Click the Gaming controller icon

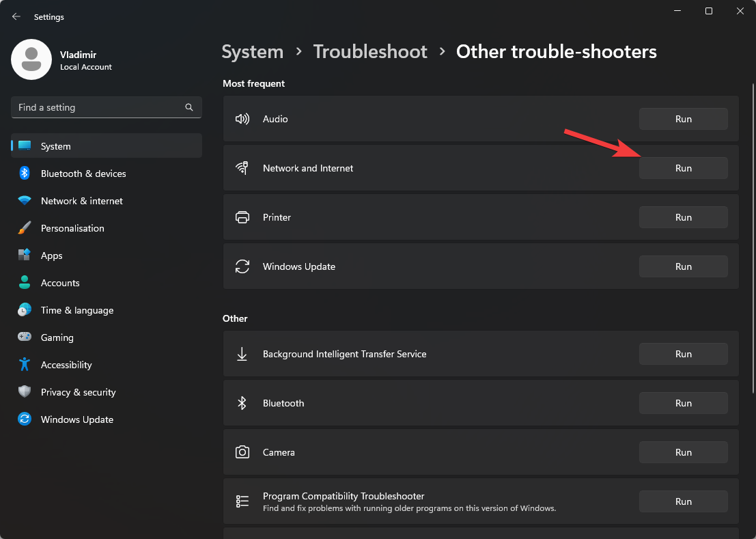click(x=25, y=337)
